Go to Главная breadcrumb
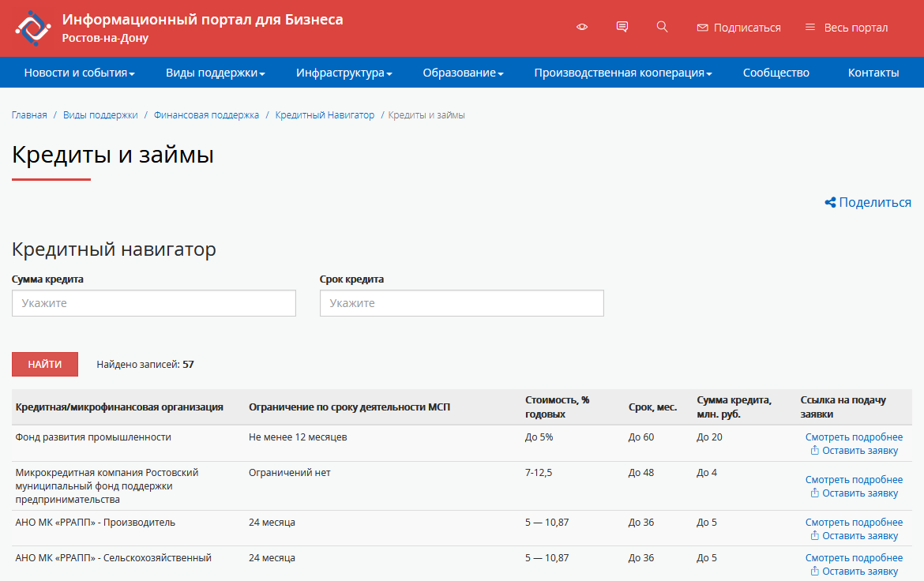 click(x=29, y=115)
